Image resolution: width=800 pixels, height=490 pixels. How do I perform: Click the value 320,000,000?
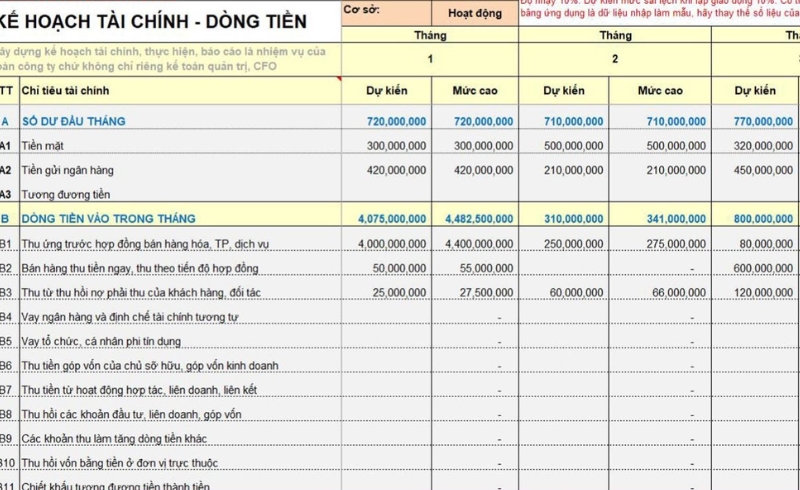click(x=763, y=146)
